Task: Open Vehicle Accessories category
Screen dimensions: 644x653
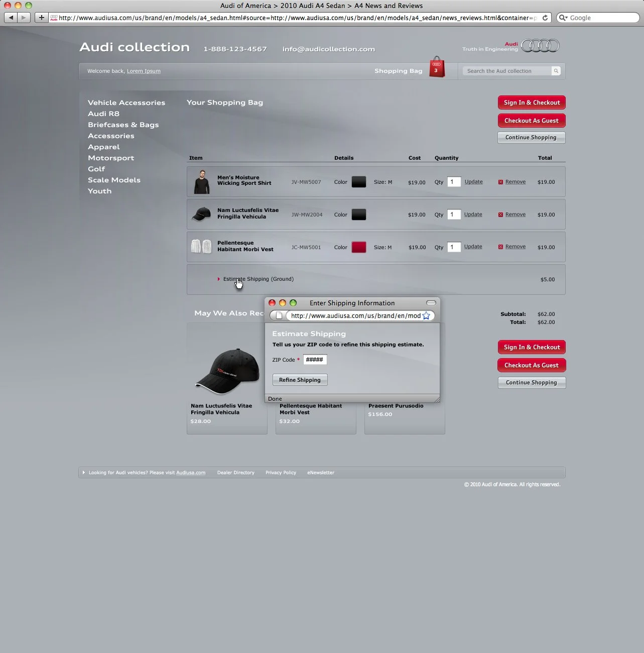Action: click(x=126, y=102)
